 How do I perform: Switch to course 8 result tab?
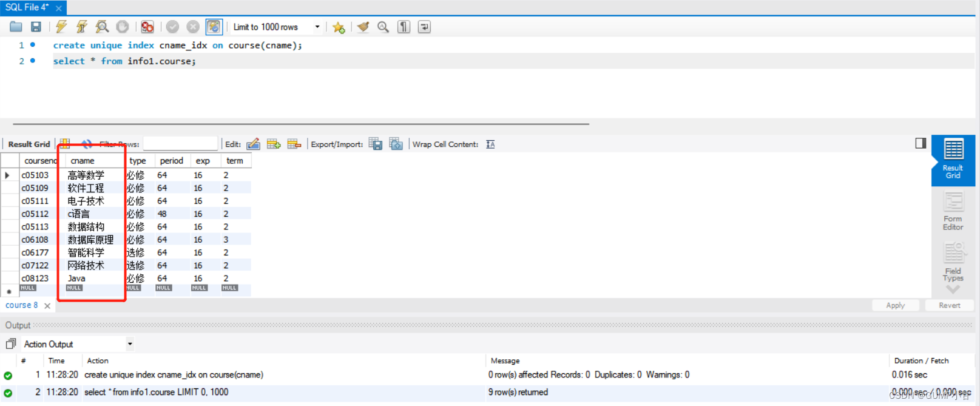click(x=22, y=305)
